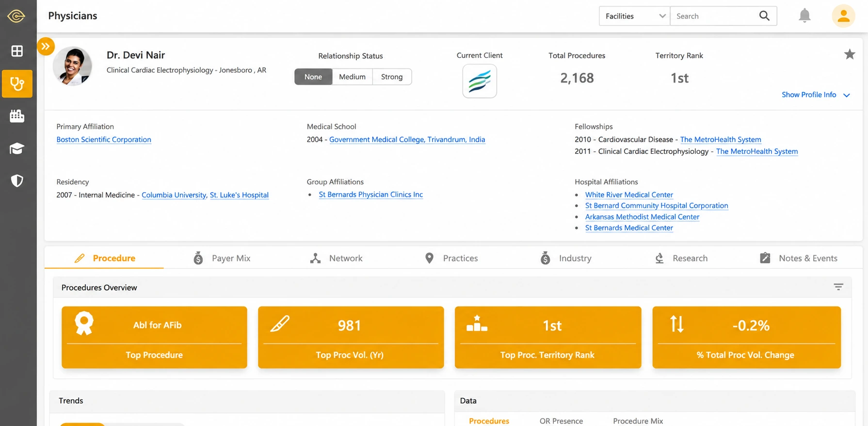The height and width of the screenshot is (426, 868).
Task: Open the shield sidebar icon
Action: [17, 181]
